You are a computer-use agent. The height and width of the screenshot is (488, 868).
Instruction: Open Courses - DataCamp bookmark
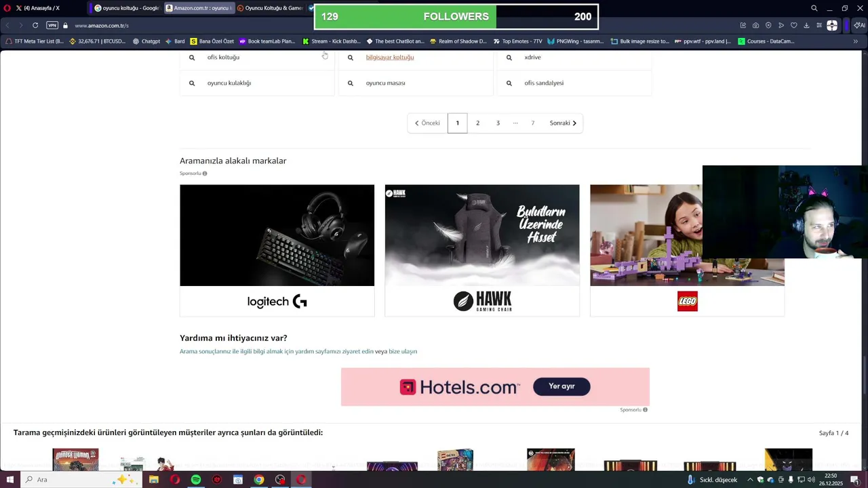point(766,41)
